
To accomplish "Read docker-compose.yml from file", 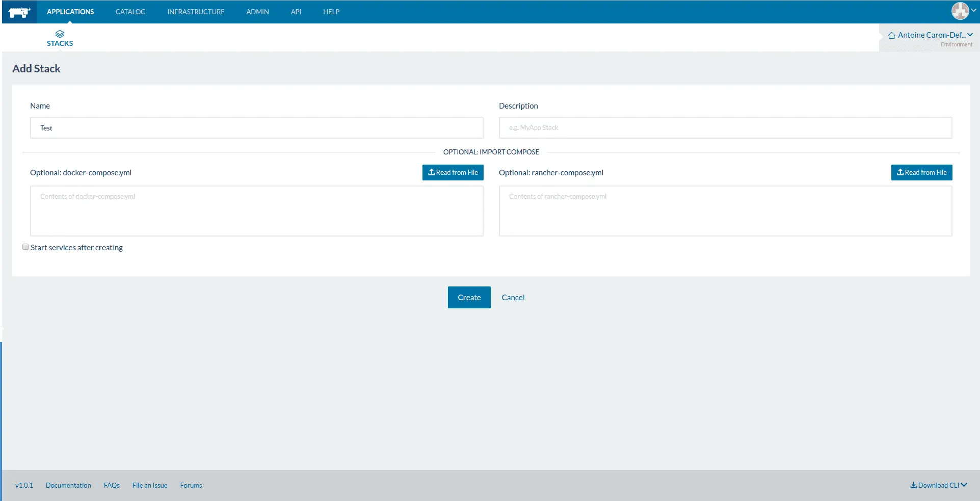I will tap(453, 172).
